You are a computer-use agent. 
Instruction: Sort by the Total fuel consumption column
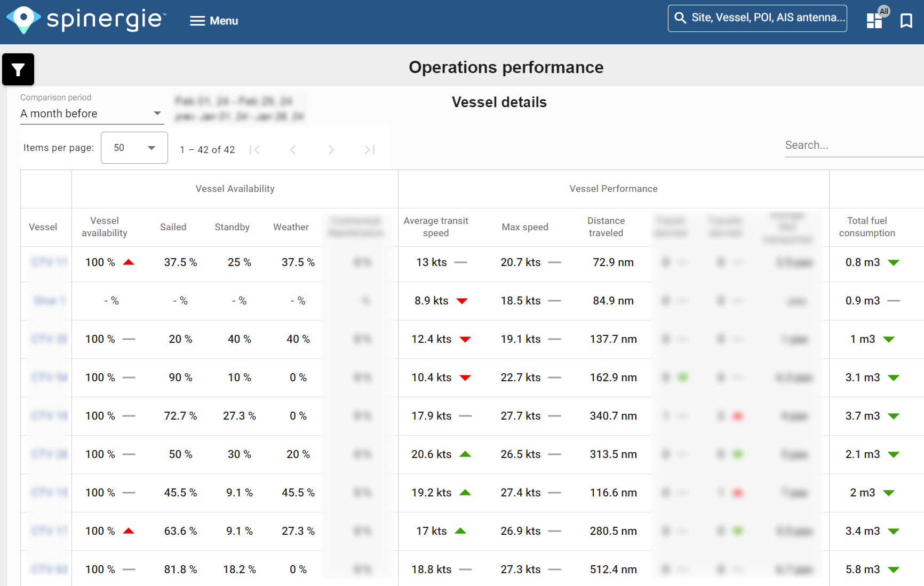[x=867, y=227]
